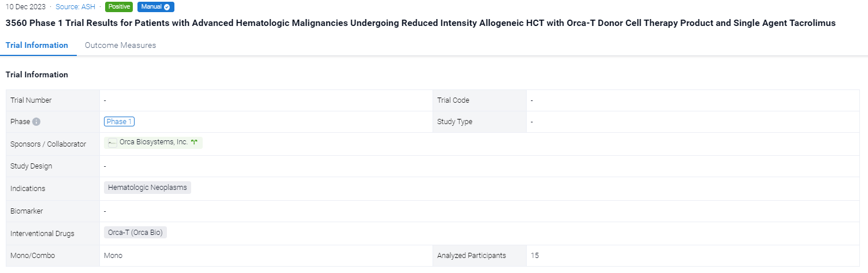
Task: Click the verified checkmark icon in Manual badge
Action: [167, 7]
